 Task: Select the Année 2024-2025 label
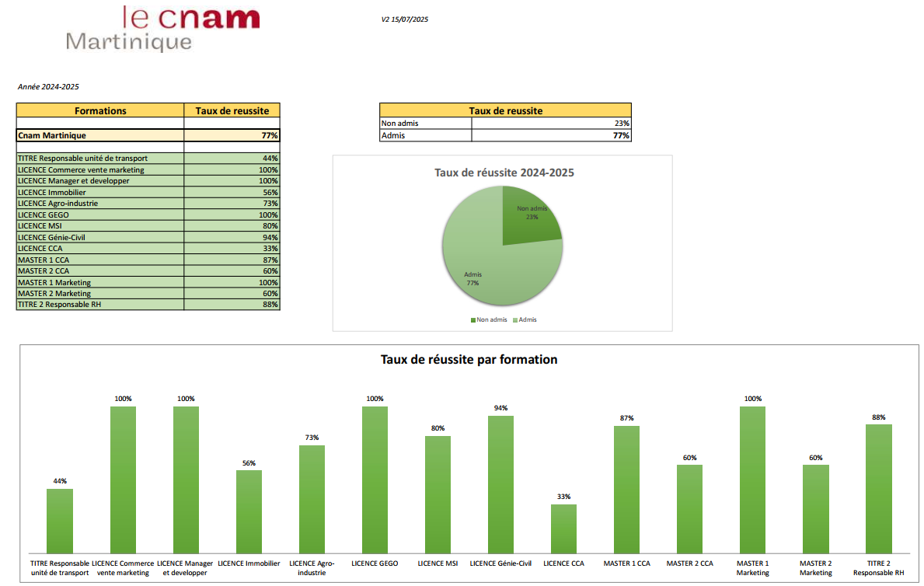[x=48, y=87]
